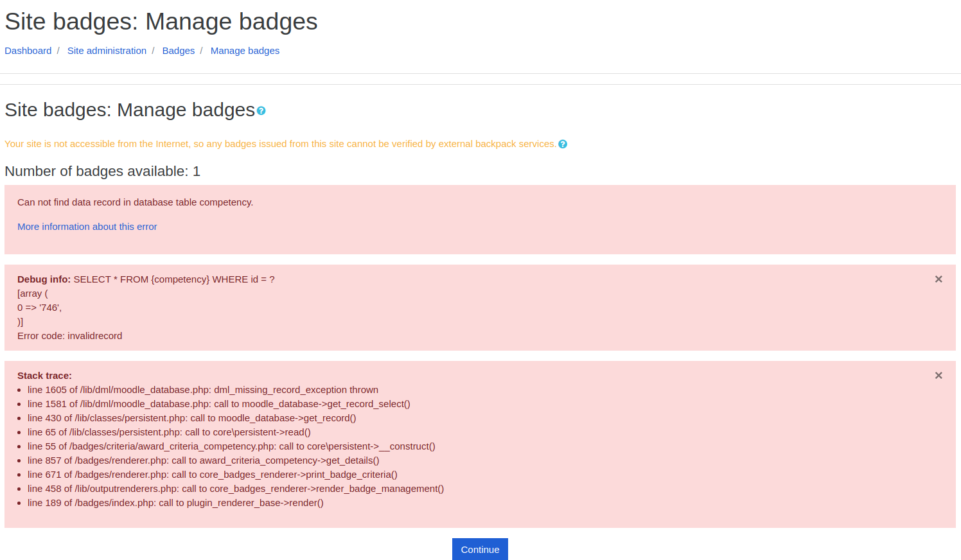This screenshot has height=560, width=961.
Task: Dismiss the Debug info alert box
Action: [939, 279]
